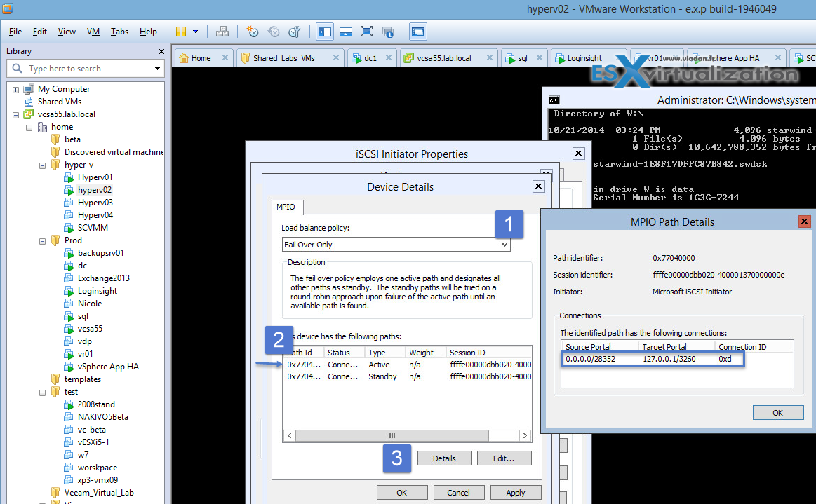Click the paths list scroll right arrow

coord(525,436)
